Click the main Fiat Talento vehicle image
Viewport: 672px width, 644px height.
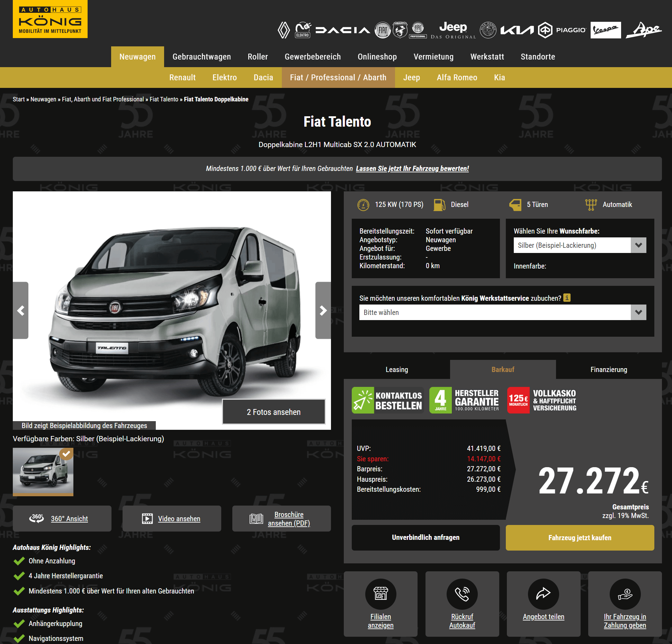point(172,310)
